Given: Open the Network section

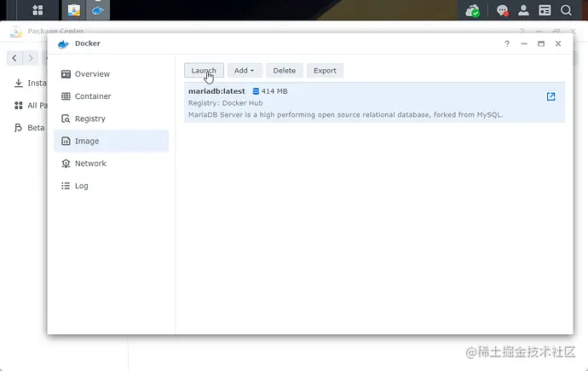Looking at the screenshot, I should [111, 164].
